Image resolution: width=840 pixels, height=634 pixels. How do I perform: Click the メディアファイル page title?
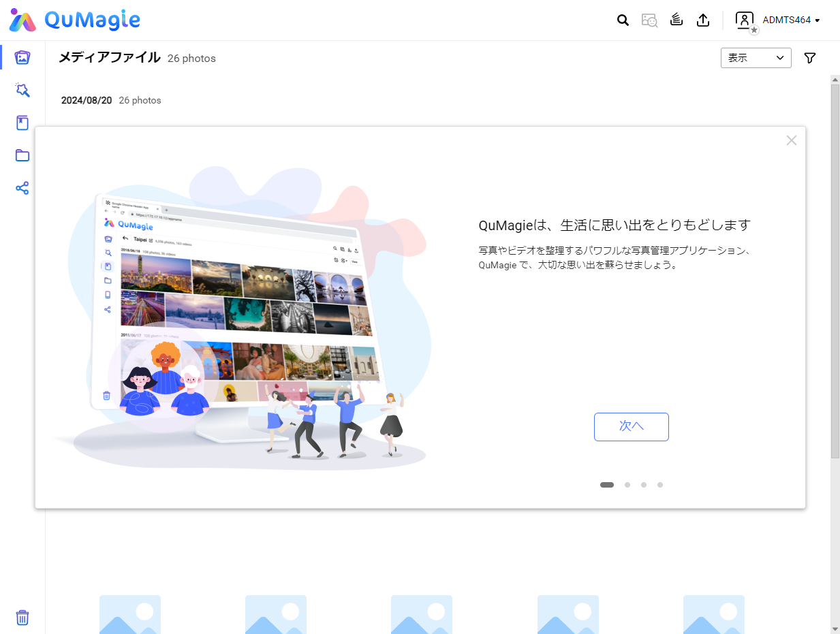point(110,58)
